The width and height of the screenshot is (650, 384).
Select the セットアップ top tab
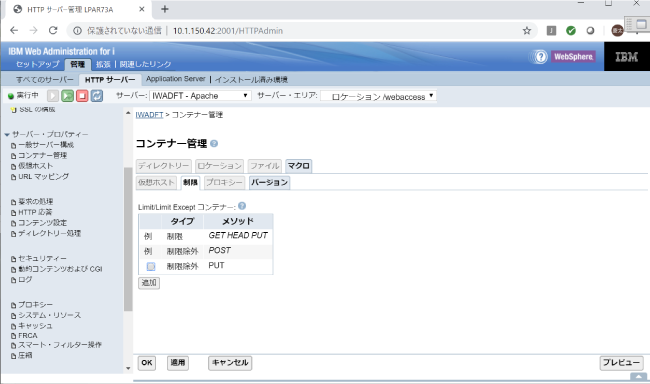(37, 64)
